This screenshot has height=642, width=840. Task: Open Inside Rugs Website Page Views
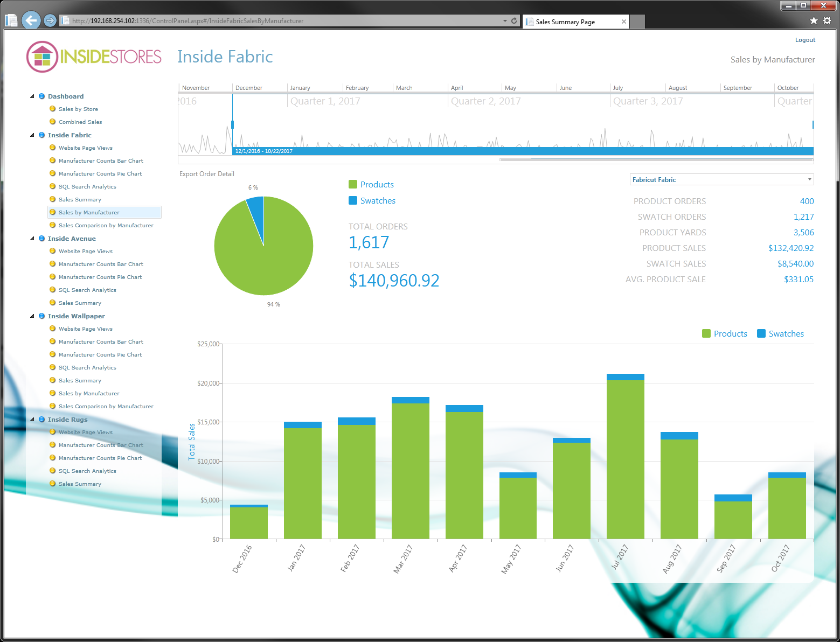coord(86,432)
